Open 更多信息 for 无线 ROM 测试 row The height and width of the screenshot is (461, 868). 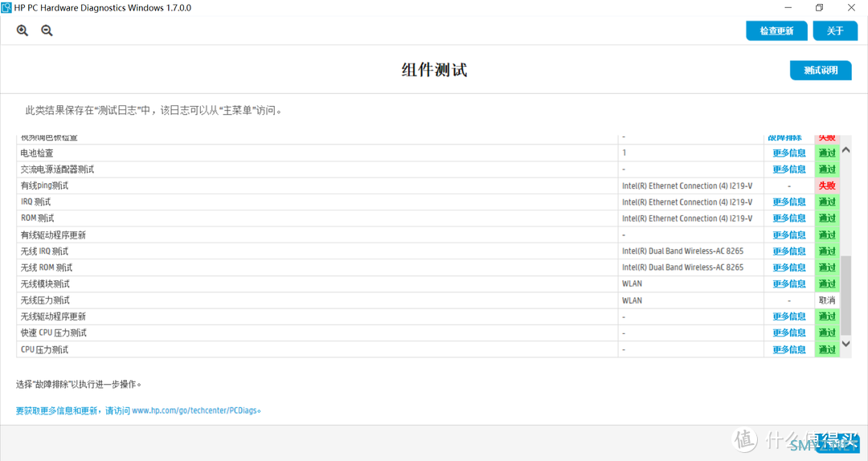point(789,267)
